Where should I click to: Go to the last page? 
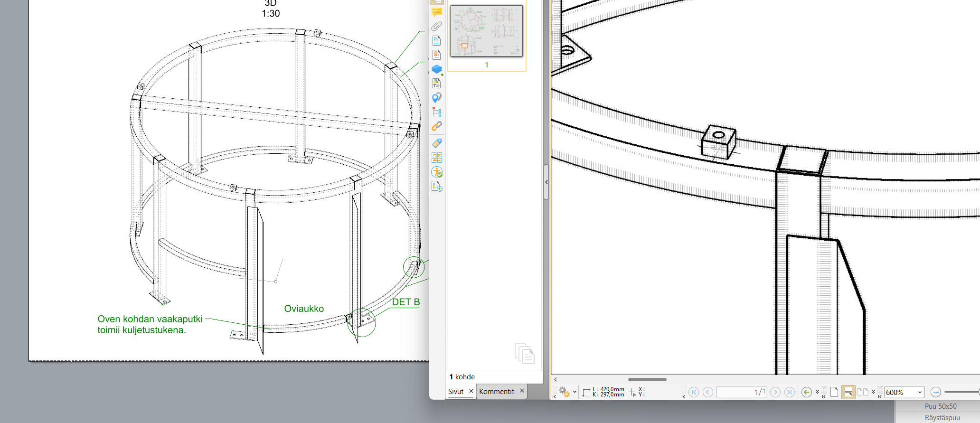pyautogui.click(x=790, y=392)
